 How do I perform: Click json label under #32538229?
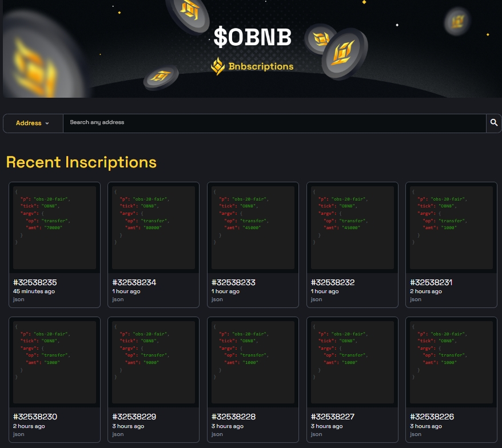click(x=118, y=434)
